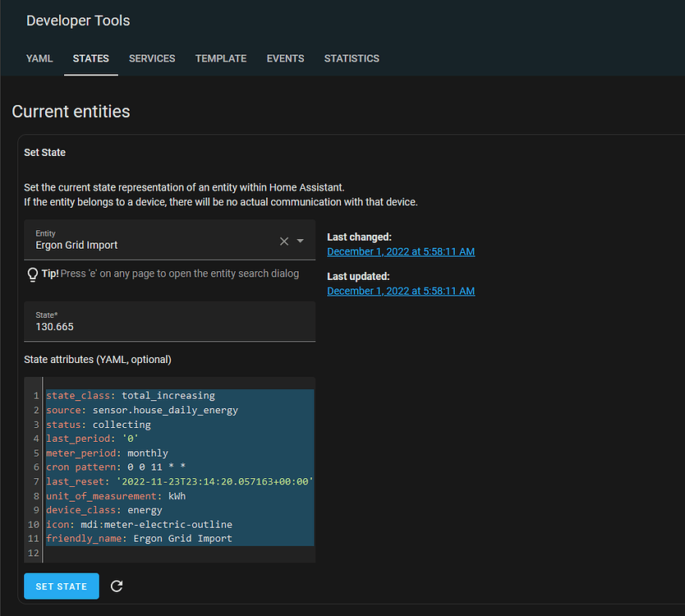This screenshot has width=685, height=616.
Task: Click the lightbulb Tip icon
Action: coord(33,274)
